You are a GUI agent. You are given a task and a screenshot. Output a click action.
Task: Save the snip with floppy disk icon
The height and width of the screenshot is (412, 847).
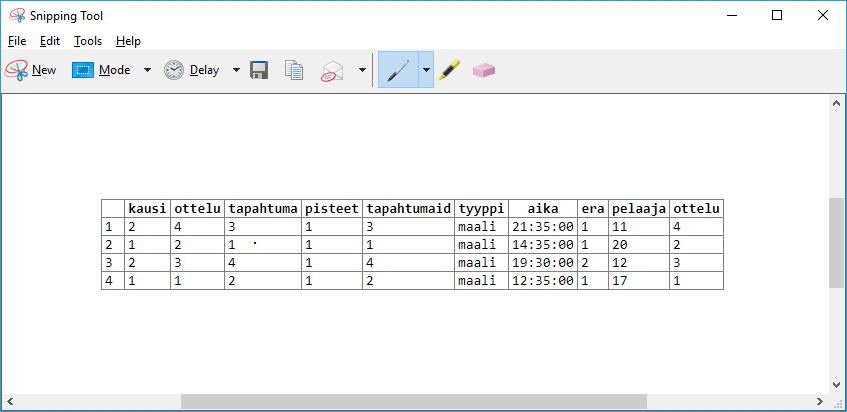pyautogui.click(x=259, y=70)
